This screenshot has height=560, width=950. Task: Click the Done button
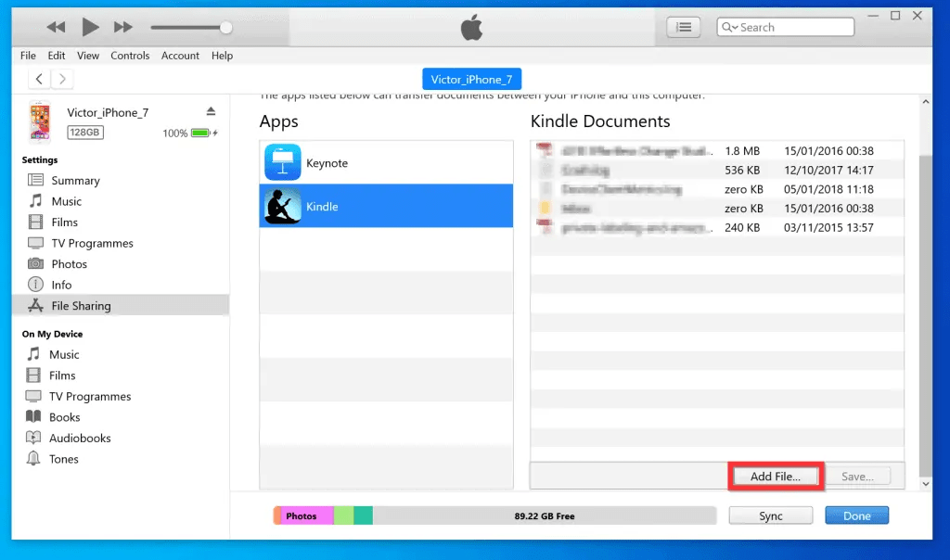(x=856, y=515)
